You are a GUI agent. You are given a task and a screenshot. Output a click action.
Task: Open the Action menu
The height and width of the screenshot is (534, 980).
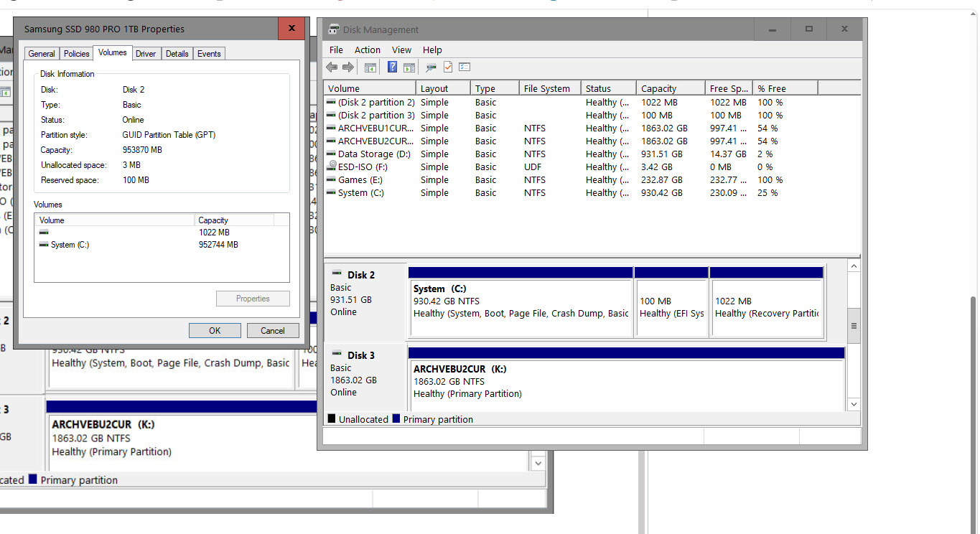(x=368, y=50)
